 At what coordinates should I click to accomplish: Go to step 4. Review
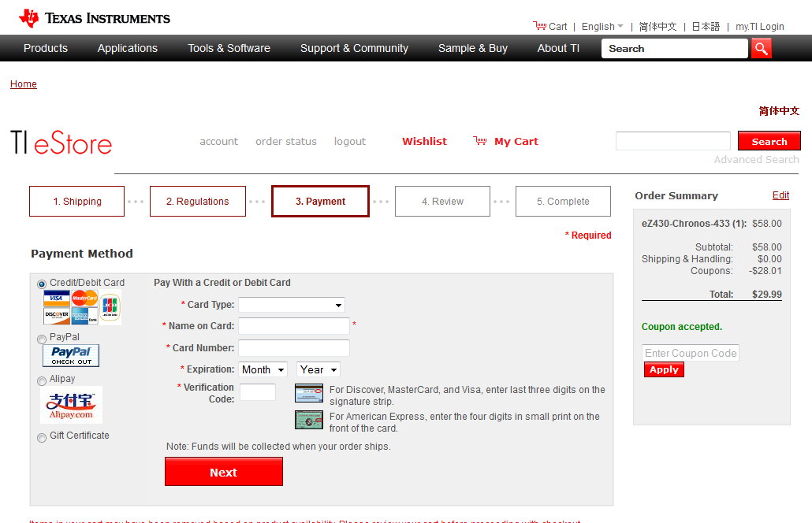point(442,201)
